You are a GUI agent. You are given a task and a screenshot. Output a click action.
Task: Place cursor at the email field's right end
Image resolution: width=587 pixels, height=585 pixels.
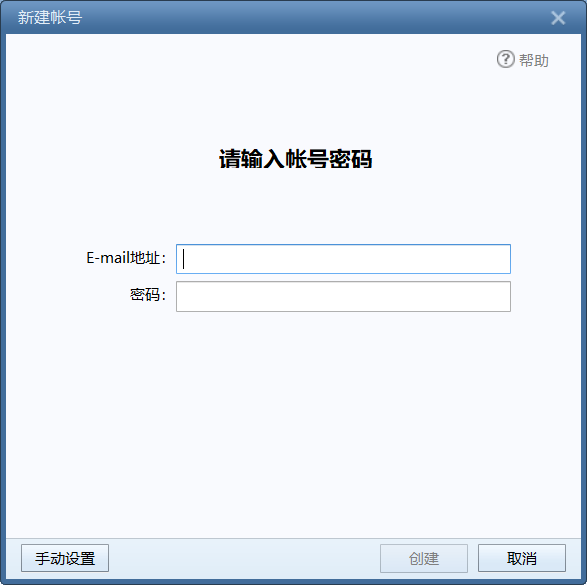coord(504,259)
